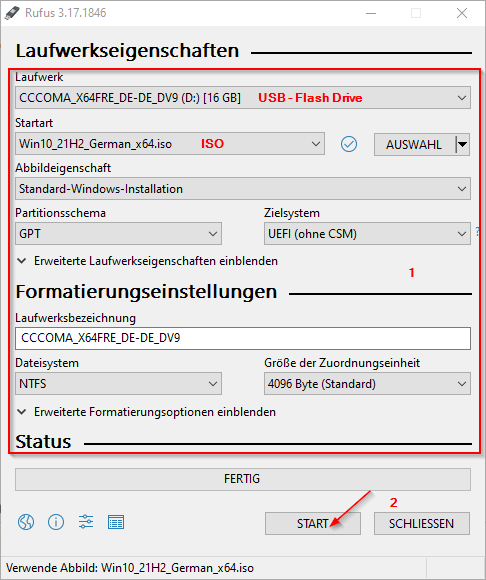The width and height of the screenshot is (486, 580).
Task: Click the ISO checksum checkmark icon
Action: (x=348, y=144)
